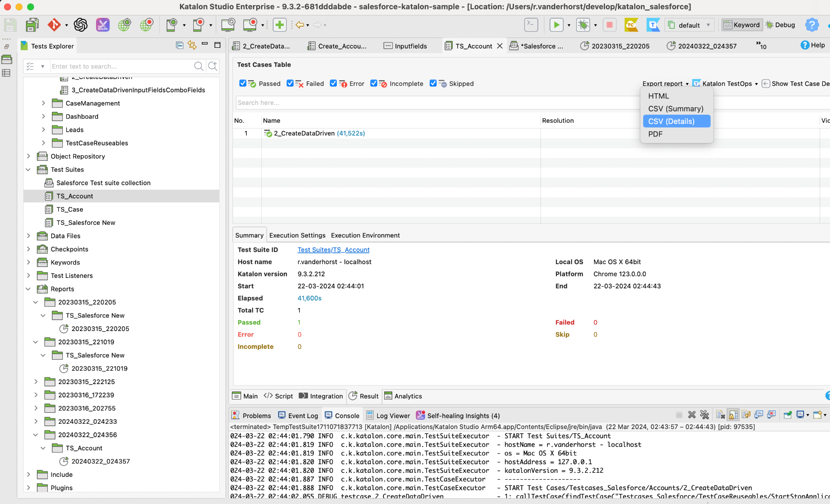Click the green plus New item icon

tap(279, 25)
